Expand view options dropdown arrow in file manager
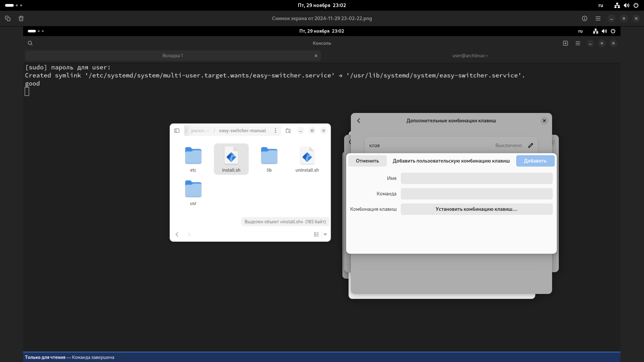Screen dimensions: 644x362 (325, 235)
